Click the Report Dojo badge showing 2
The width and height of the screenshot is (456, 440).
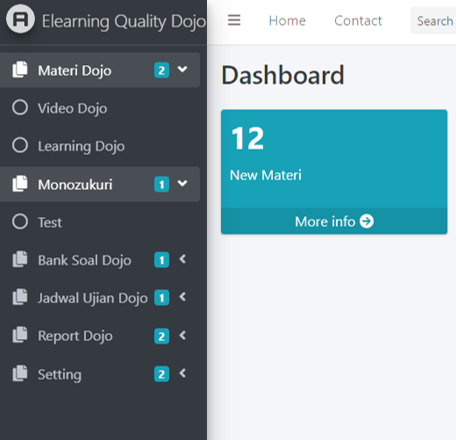pos(162,336)
